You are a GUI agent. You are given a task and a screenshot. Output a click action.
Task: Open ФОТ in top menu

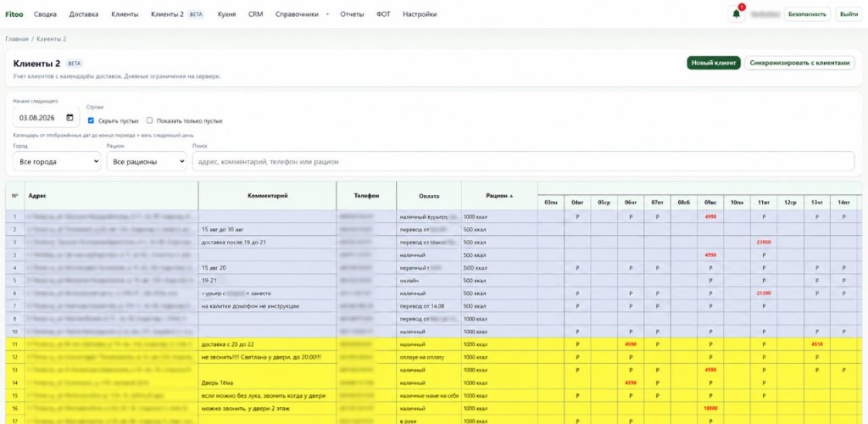coord(383,14)
